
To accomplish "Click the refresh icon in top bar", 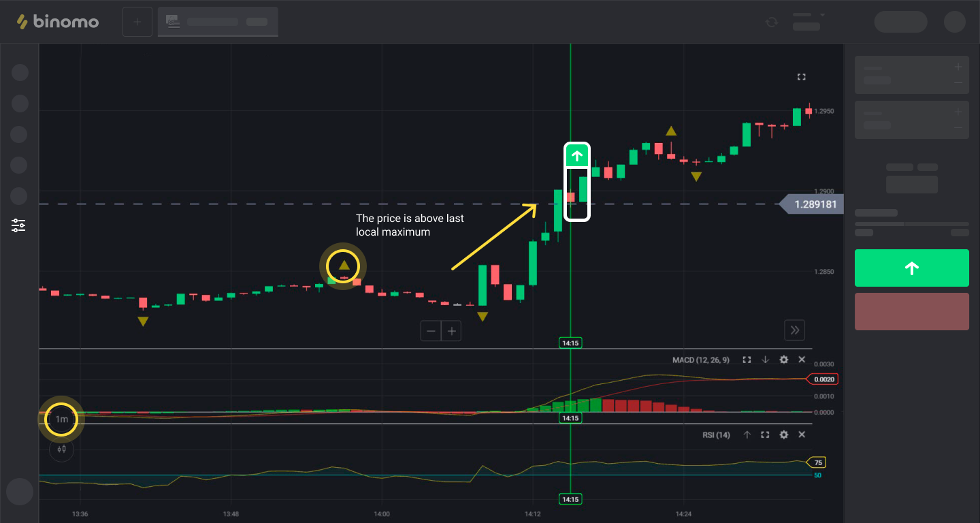I will click(771, 22).
